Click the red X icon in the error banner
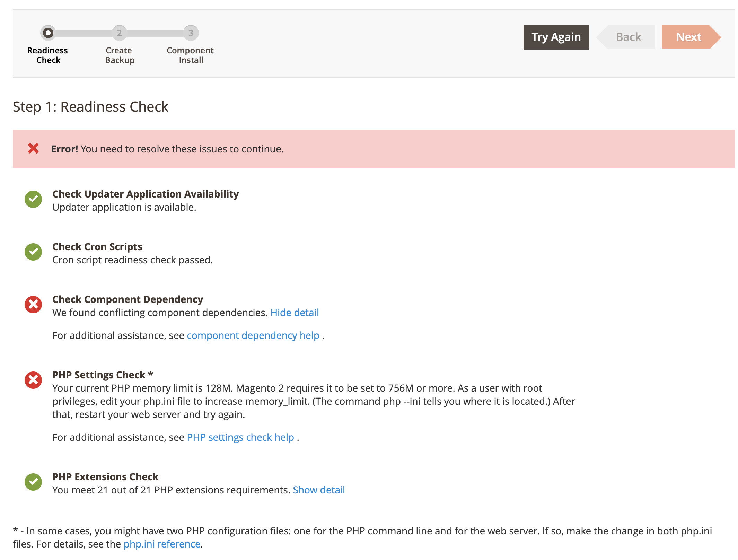The image size is (738, 560). [x=34, y=149]
